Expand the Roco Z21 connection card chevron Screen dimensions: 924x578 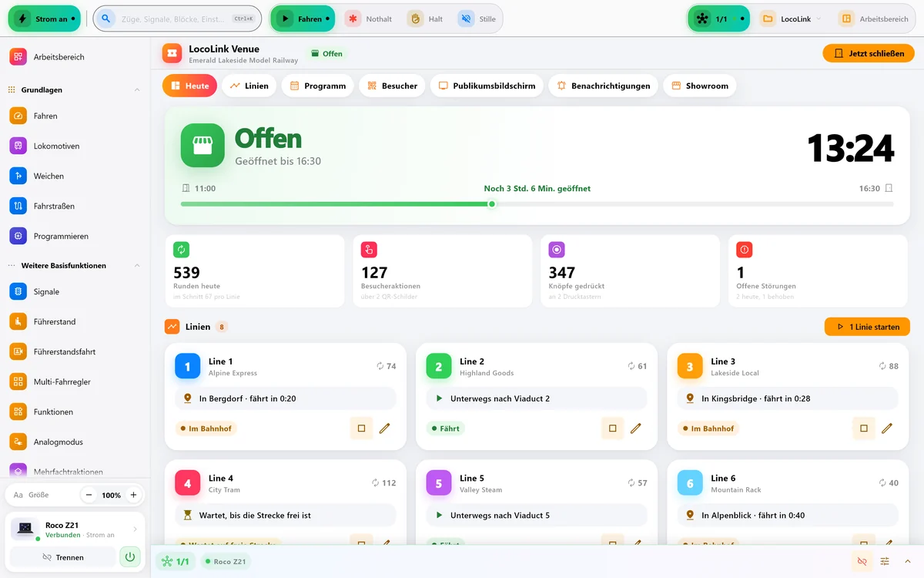[136, 529]
